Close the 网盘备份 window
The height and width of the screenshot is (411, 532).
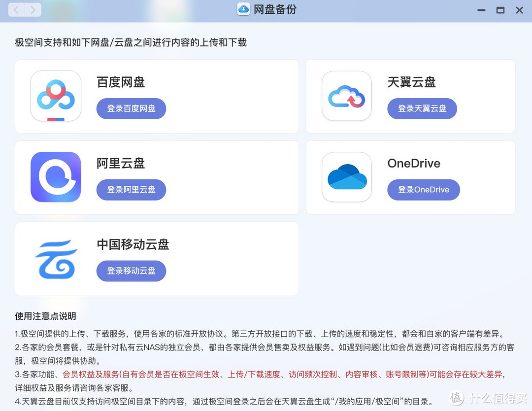pyautogui.click(x=519, y=10)
